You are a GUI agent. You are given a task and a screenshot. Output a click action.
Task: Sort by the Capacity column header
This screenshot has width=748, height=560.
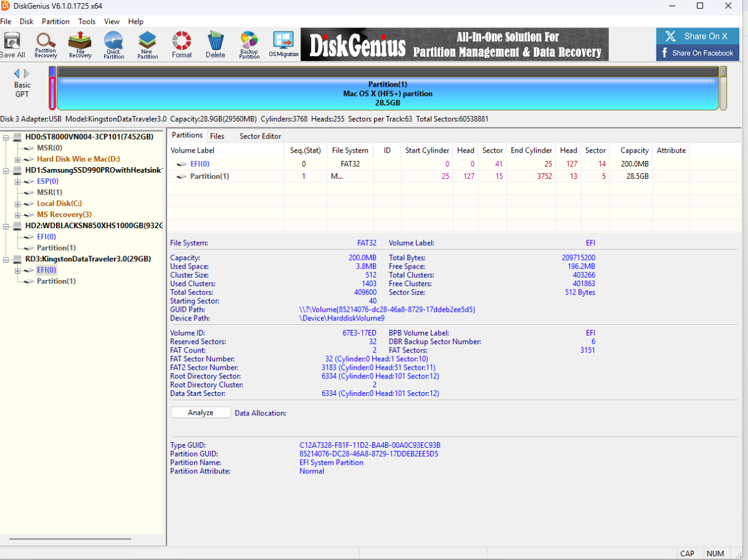coord(630,150)
